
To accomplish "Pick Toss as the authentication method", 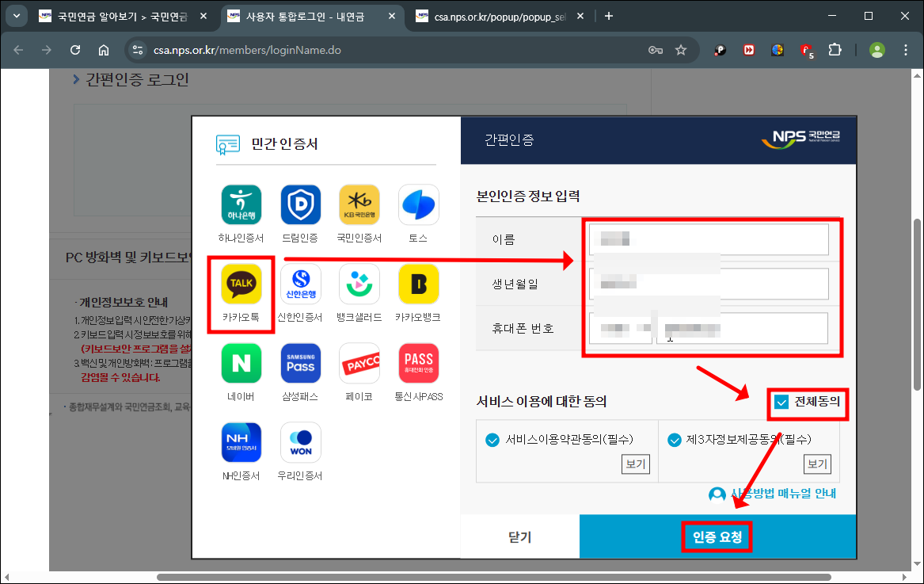I will [x=418, y=204].
